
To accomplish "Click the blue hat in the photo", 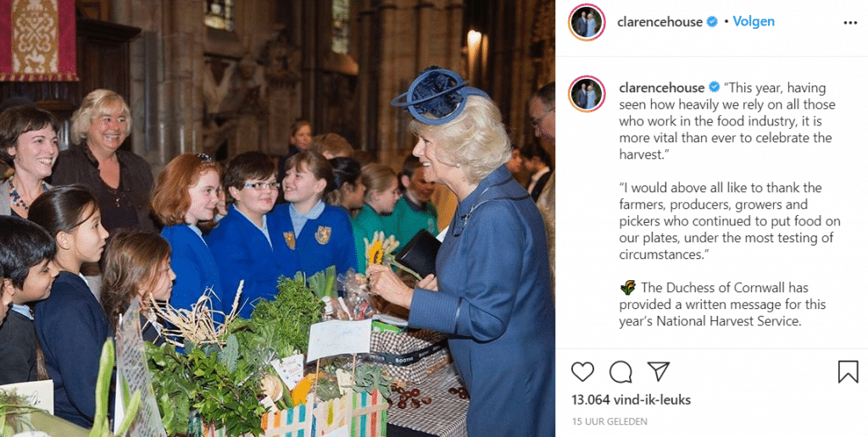I will pyautogui.click(x=437, y=95).
